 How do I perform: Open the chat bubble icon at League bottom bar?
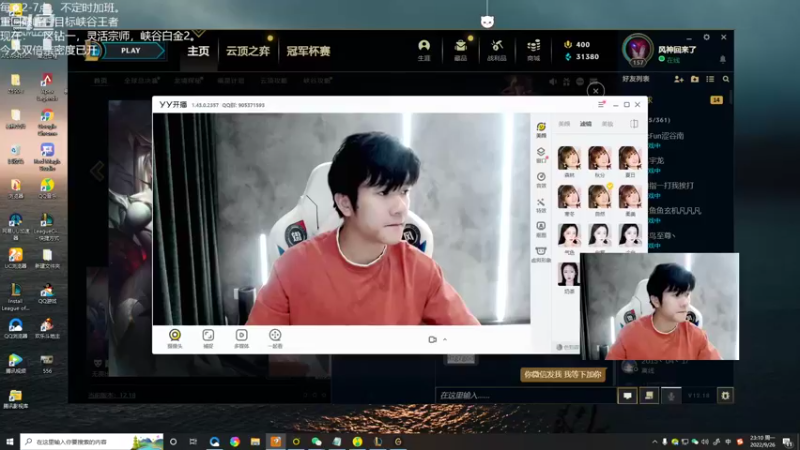628,395
